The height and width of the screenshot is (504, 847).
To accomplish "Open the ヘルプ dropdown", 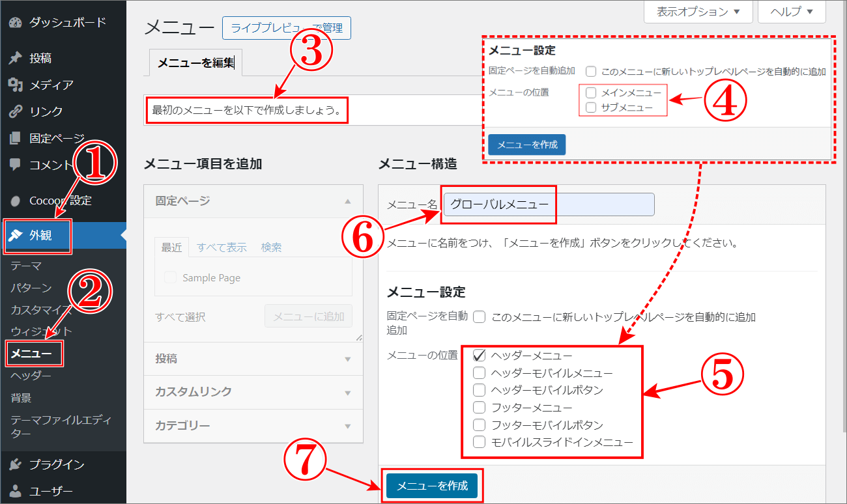I will pos(792,12).
